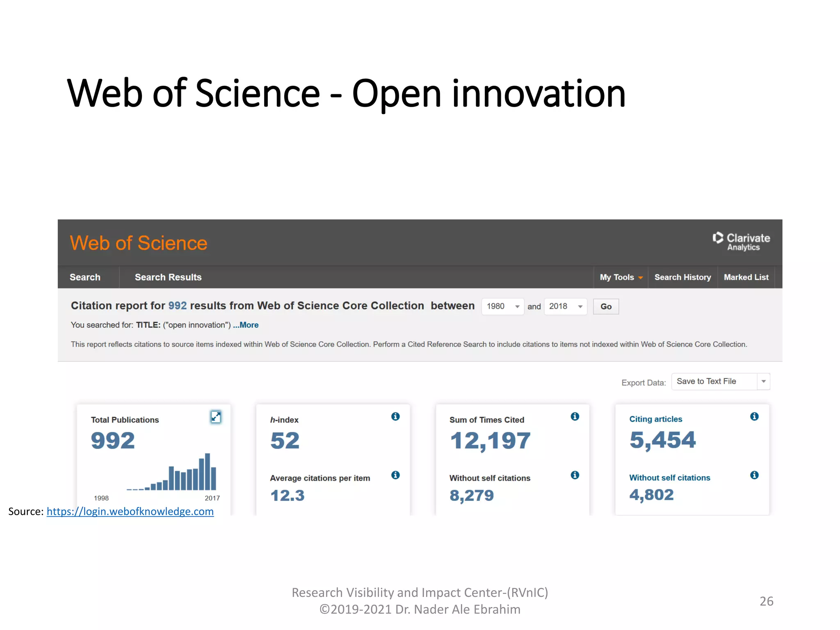Click the 992 results number in heading

(x=177, y=306)
